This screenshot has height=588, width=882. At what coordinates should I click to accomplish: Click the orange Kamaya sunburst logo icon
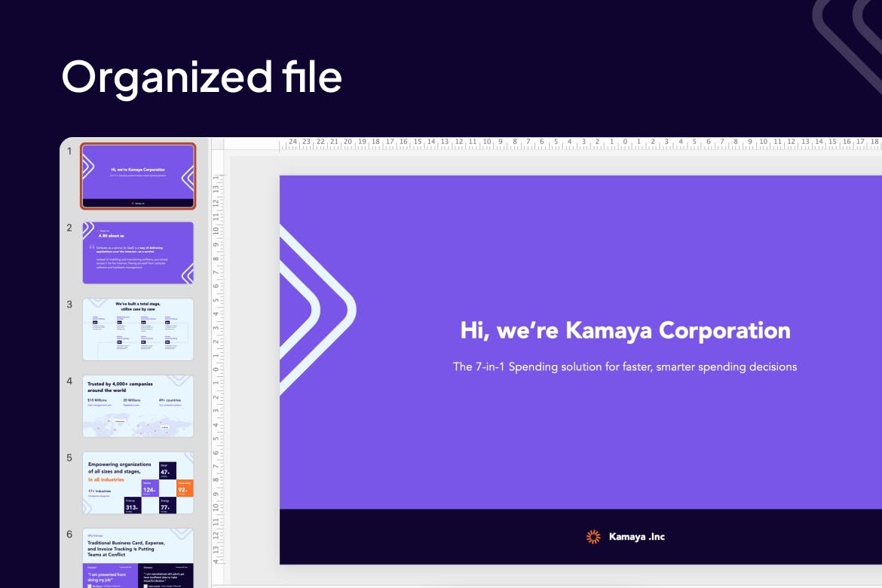click(593, 537)
